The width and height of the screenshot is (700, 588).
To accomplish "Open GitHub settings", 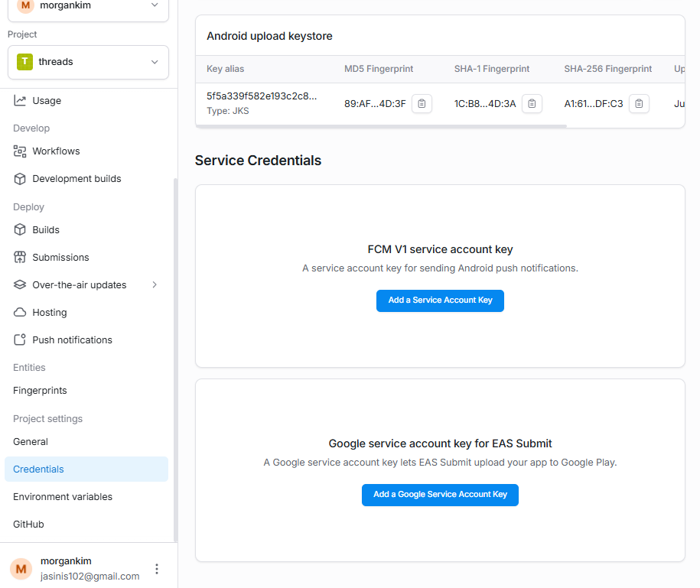I will coord(86,525).
